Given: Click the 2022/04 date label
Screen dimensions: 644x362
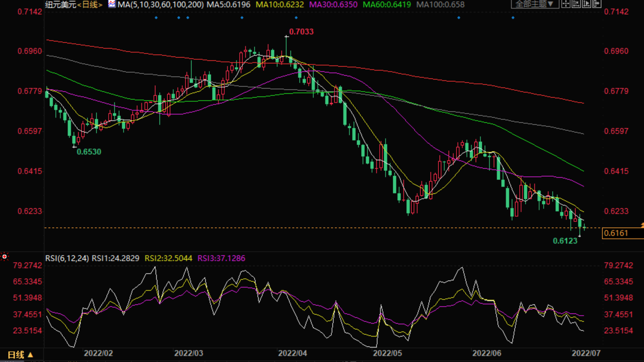Looking at the screenshot, I should pyautogui.click(x=293, y=353).
